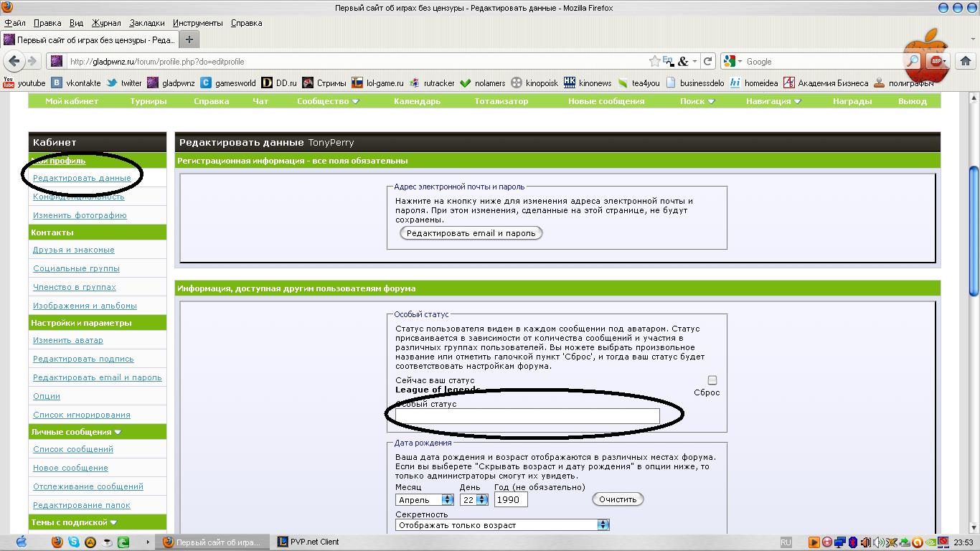Launch Skype from the quick launch bar
980x551 pixels.
point(74,542)
